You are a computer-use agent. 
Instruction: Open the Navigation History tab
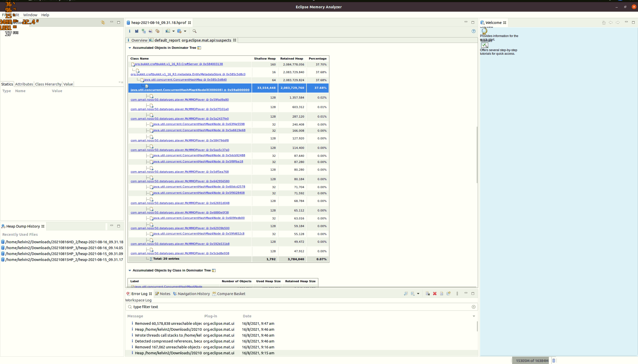click(191, 294)
